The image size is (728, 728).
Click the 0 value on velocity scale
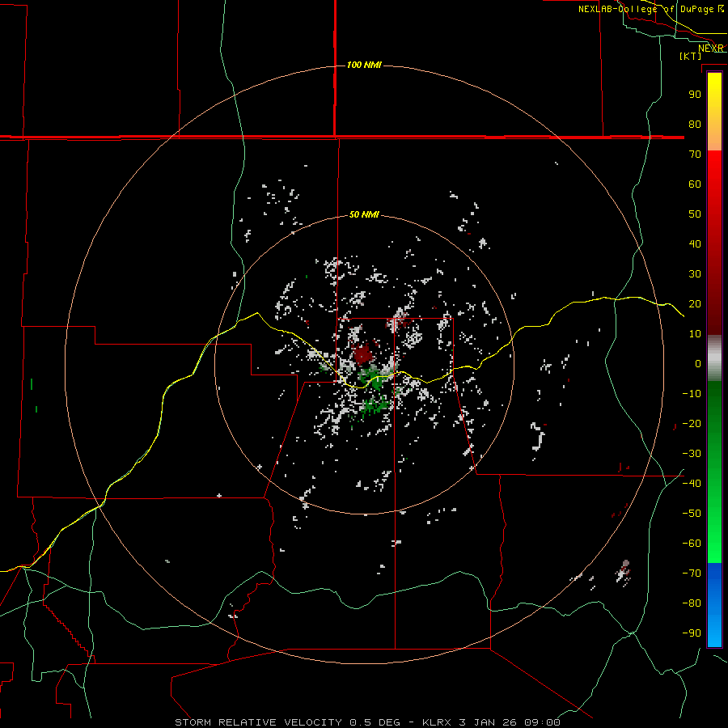[698, 364]
